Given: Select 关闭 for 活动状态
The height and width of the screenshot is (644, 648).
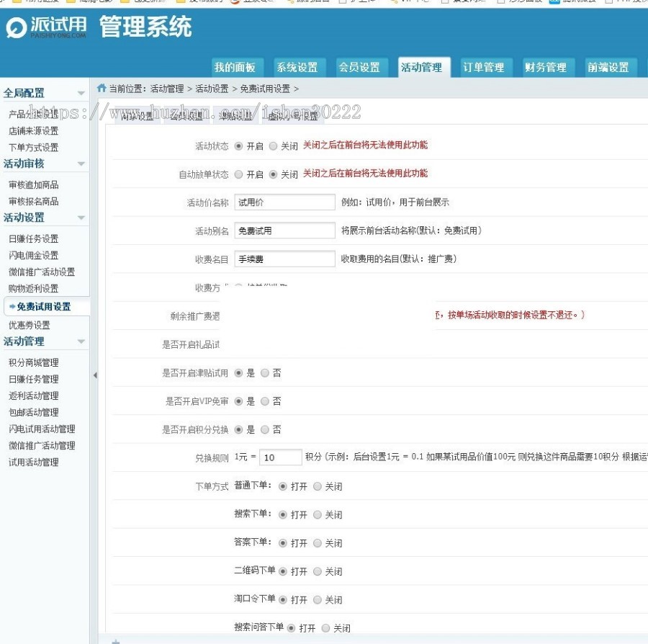Looking at the screenshot, I should [274, 145].
